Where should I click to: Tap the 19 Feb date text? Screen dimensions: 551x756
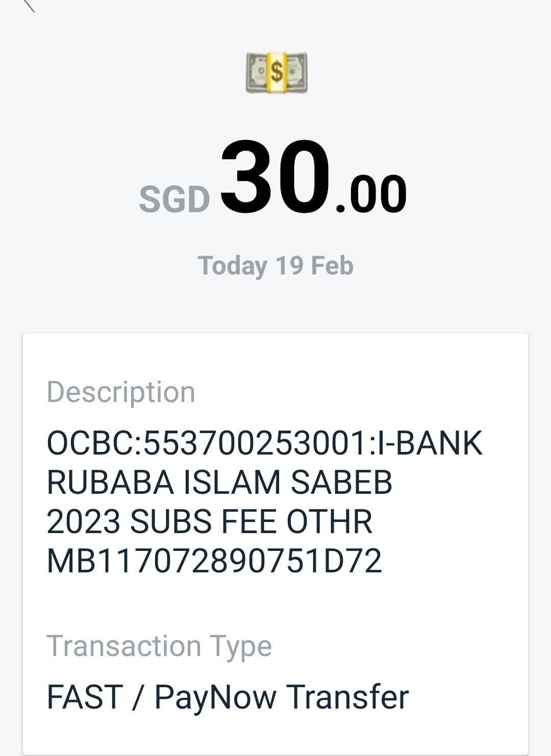[314, 266]
